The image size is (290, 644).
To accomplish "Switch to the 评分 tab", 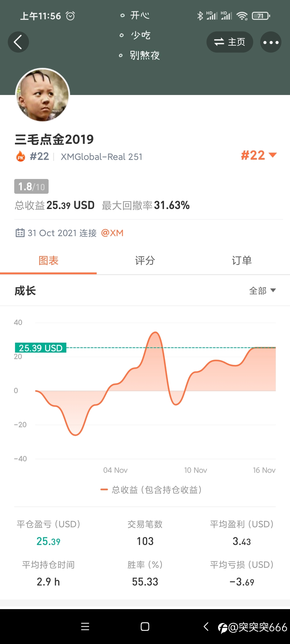I will pyautogui.click(x=145, y=261).
